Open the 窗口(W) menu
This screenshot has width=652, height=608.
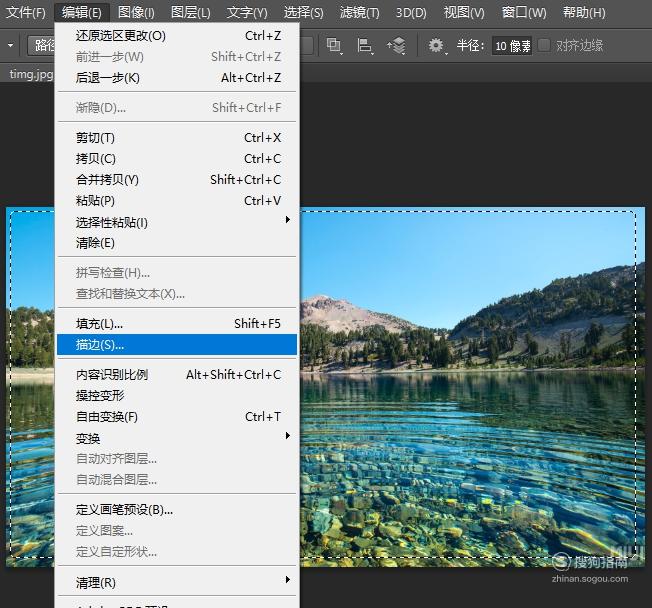524,12
